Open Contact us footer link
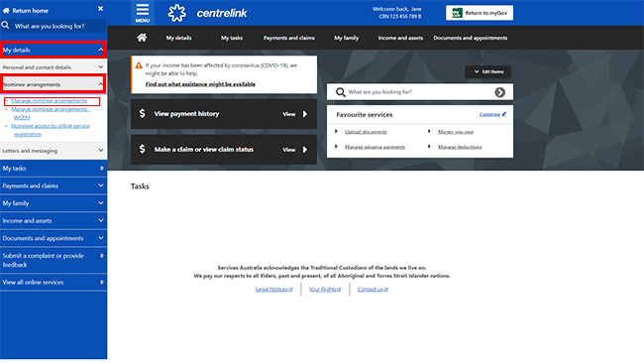This screenshot has width=644, height=363. pyautogui.click(x=373, y=290)
